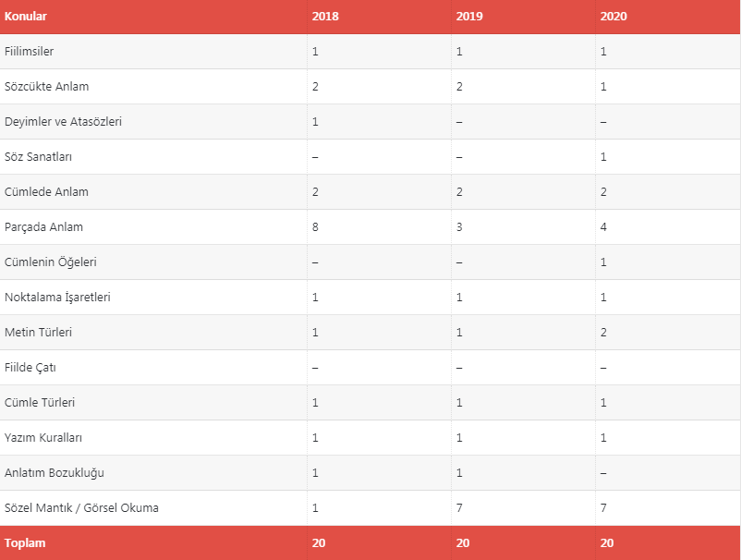The image size is (741, 560).
Task: Click the Konular column header
Action: tap(26, 16)
